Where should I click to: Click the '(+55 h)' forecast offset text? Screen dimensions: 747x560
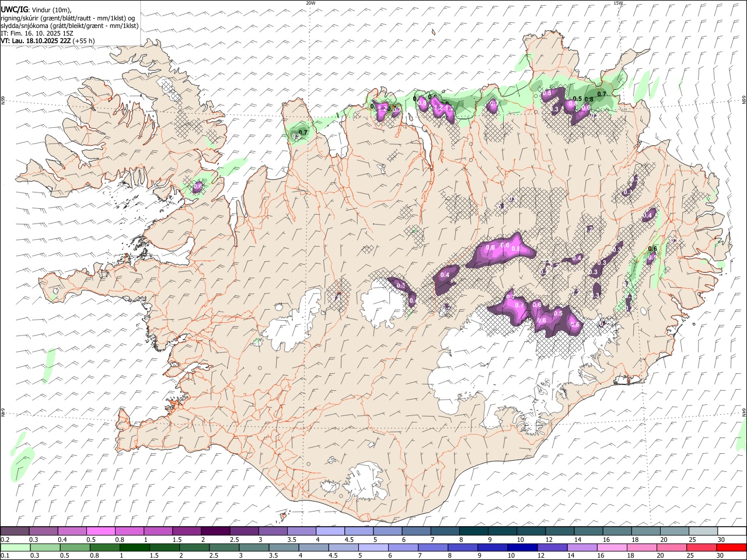pyautogui.click(x=84, y=41)
